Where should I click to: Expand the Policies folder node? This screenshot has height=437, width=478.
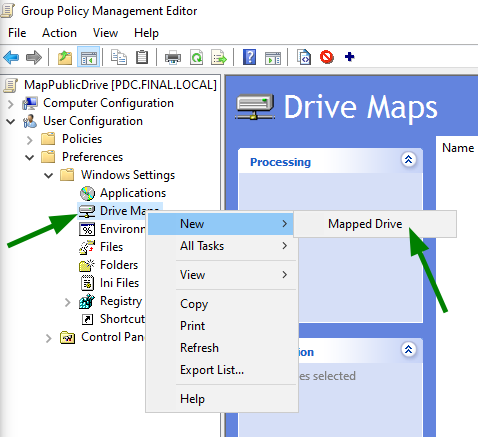point(30,140)
